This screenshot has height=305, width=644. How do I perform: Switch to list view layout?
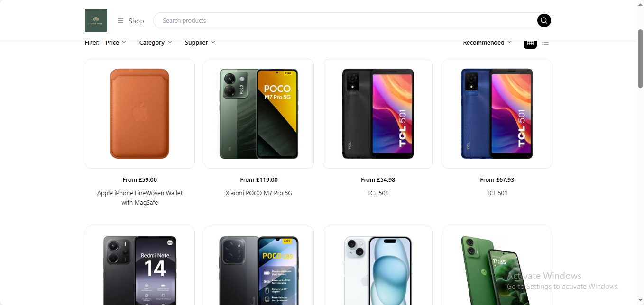click(545, 43)
